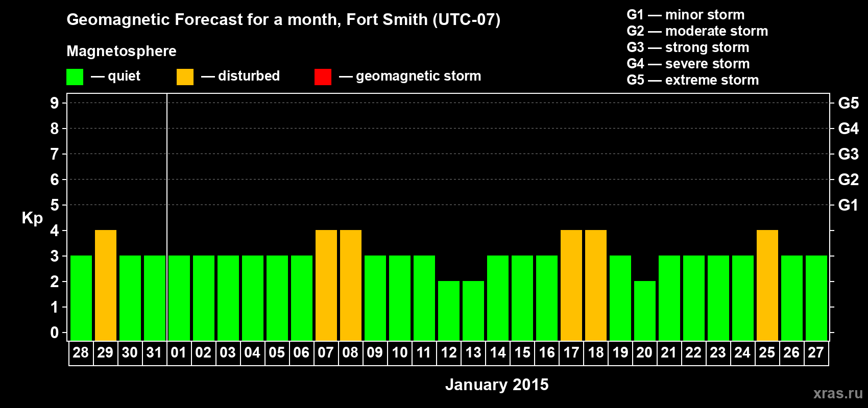Select the green bar for January 27
The image size is (868, 408).
pyautogui.click(x=816, y=298)
